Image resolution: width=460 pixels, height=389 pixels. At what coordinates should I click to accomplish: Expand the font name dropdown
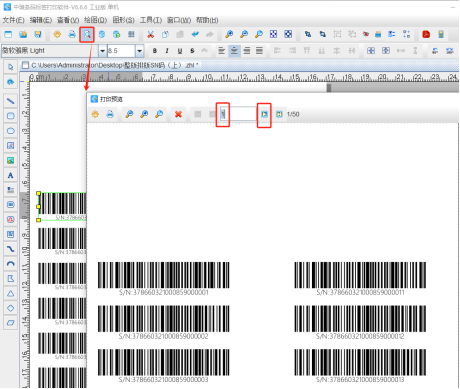coord(103,51)
